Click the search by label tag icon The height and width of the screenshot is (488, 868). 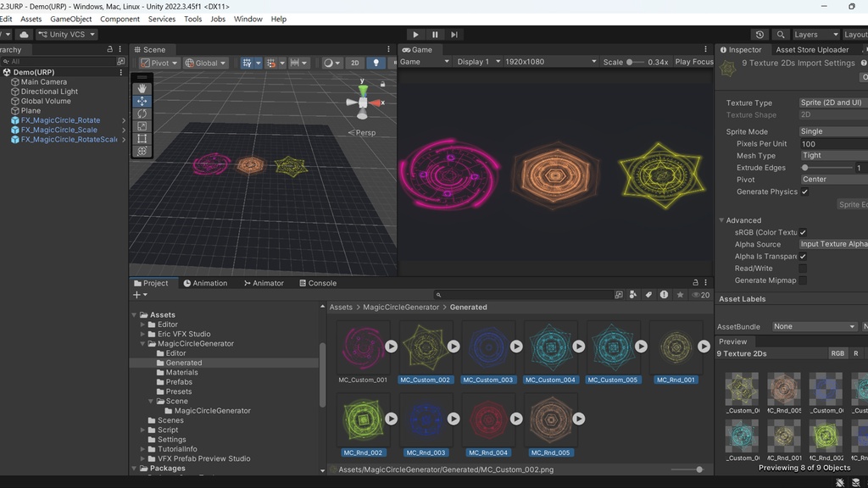pyautogui.click(x=648, y=295)
